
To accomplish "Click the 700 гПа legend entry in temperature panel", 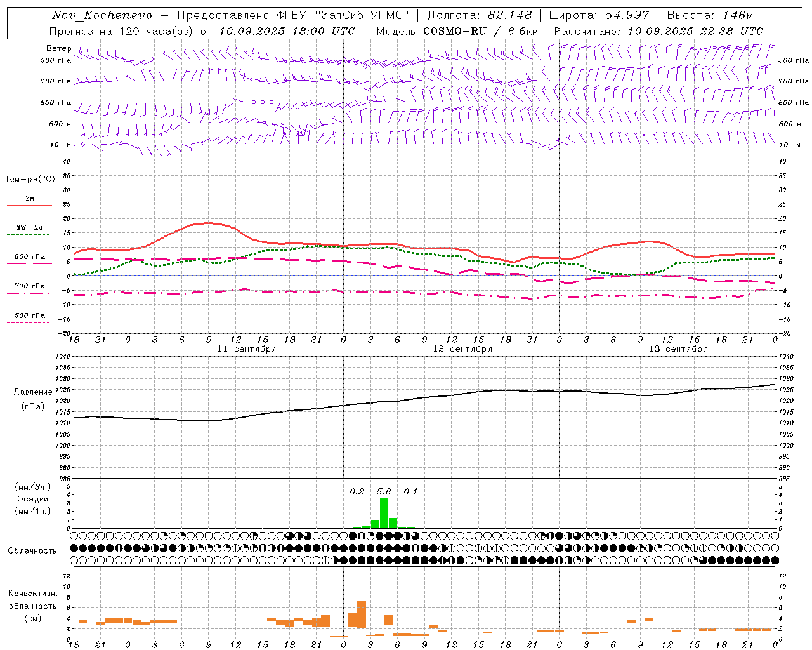I will point(30,286).
